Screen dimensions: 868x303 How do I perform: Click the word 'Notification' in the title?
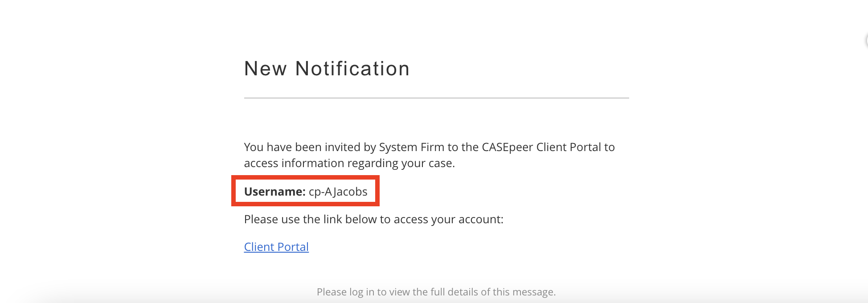[x=352, y=69]
